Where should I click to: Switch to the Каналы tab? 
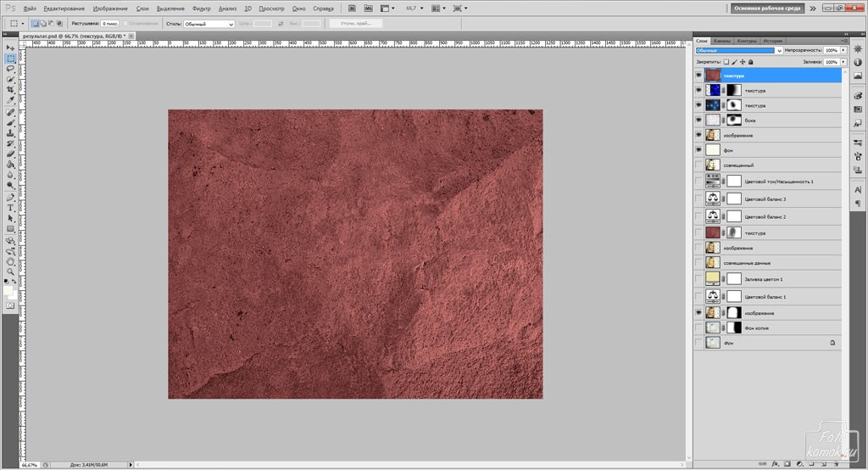(722, 41)
